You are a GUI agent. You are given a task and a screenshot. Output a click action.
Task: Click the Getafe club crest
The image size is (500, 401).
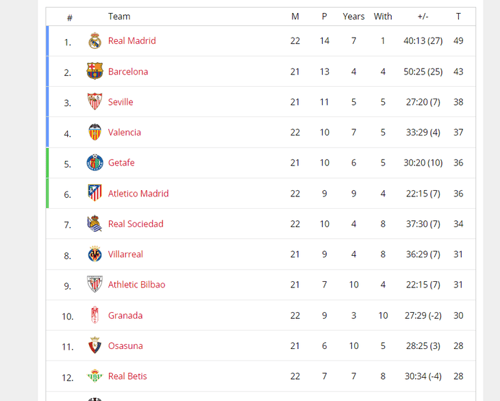click(95, 163)
